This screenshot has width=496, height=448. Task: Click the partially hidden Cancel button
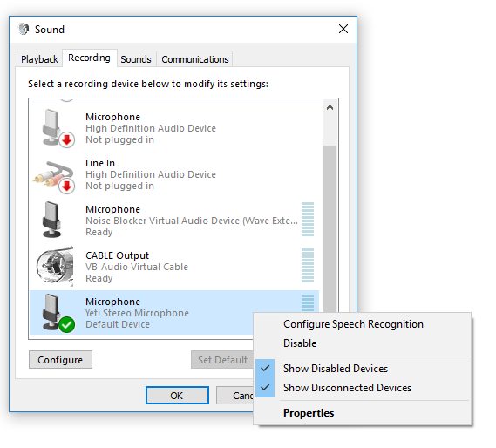pyautogui.click(x=235, y=396)
